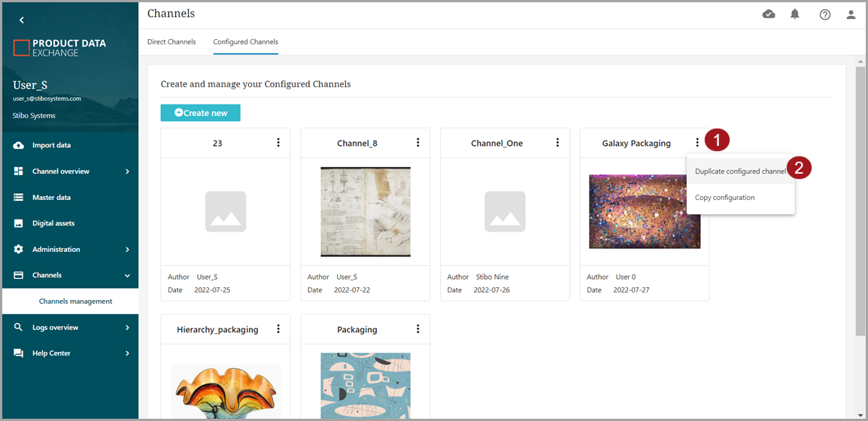Open kebab menu on Channel_8 card
The image size is (868, 421).
pos(418,143)
